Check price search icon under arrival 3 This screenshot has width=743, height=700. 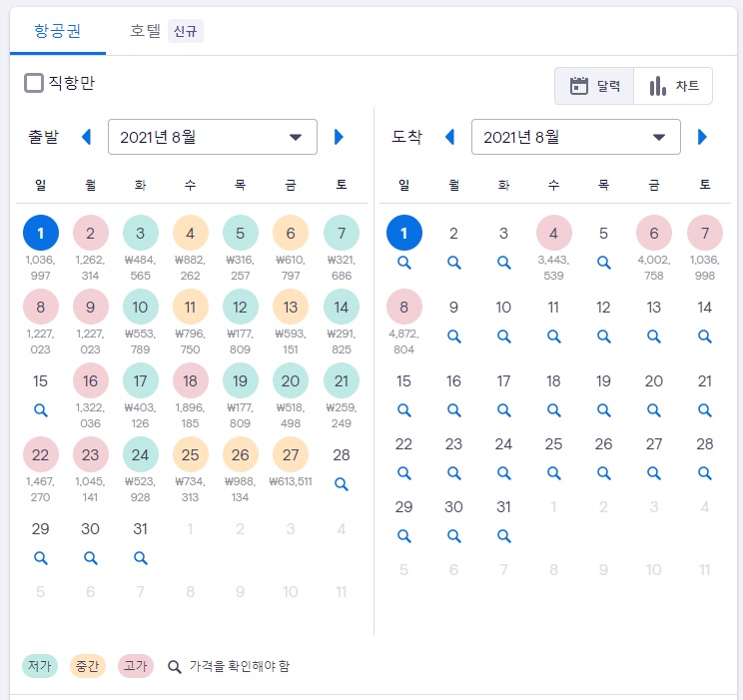(x=503, y=263)
